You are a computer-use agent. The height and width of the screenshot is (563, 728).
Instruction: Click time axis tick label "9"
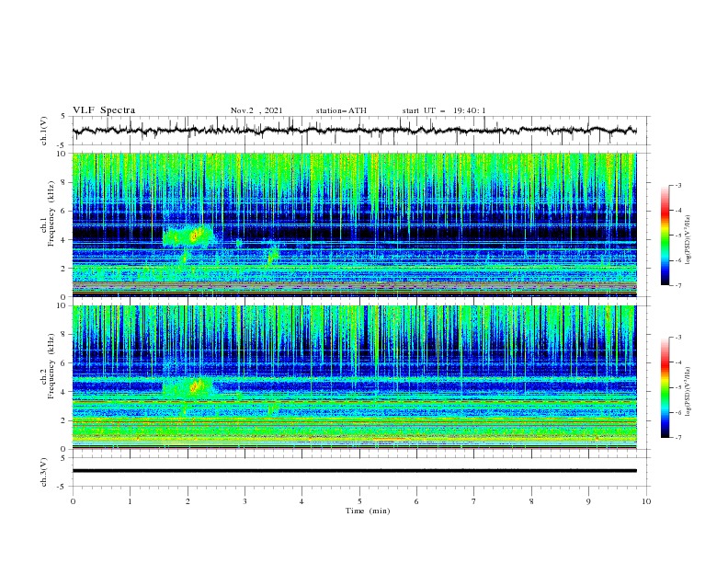[588, 501]
